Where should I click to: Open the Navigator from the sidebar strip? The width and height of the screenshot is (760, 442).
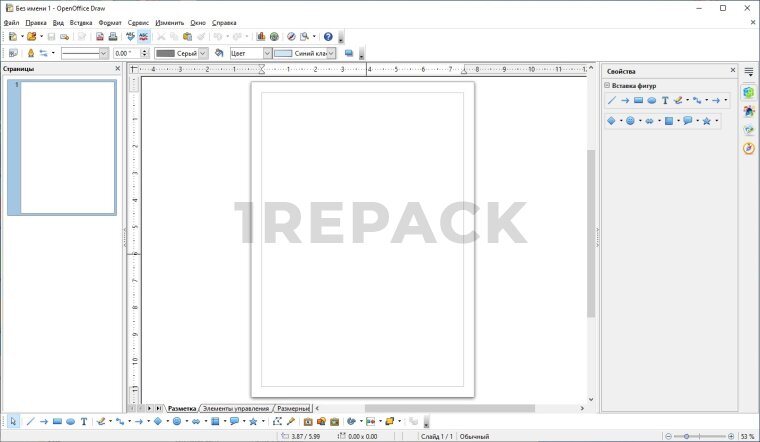coord(748,148)
